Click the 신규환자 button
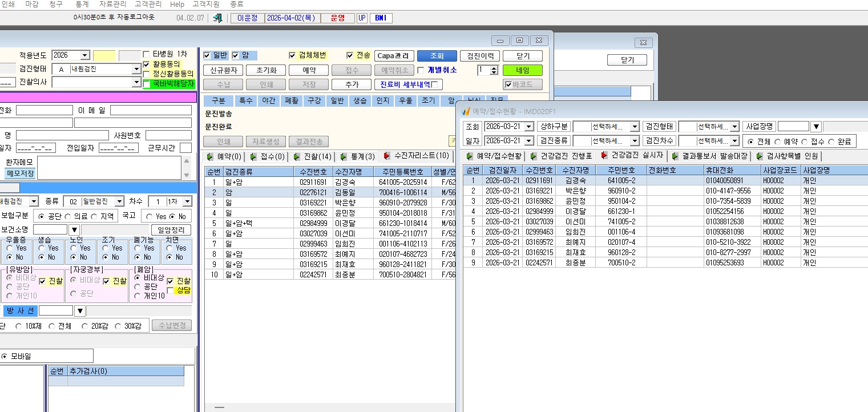 (x=224, y=70)
